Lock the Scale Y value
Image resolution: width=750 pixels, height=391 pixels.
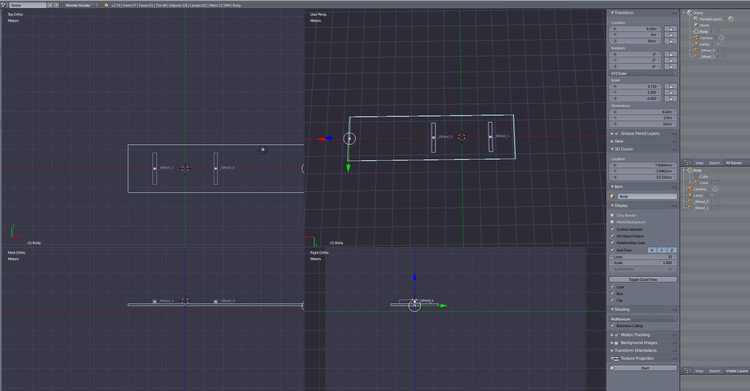pyautogui.click(x=672, y=92)
